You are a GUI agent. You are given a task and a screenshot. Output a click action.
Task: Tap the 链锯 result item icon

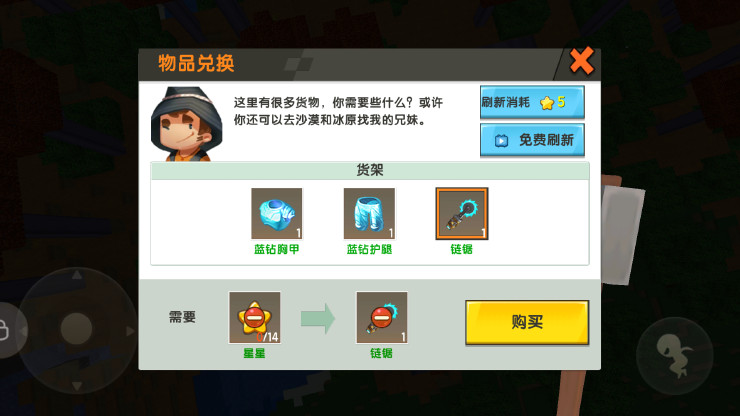tap(382, 317)
